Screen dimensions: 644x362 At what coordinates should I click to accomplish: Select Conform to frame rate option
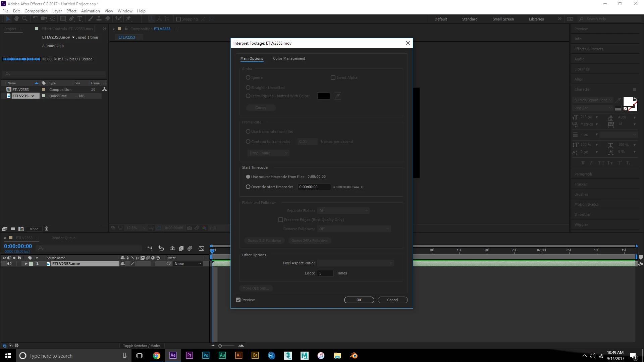point(248,142)
